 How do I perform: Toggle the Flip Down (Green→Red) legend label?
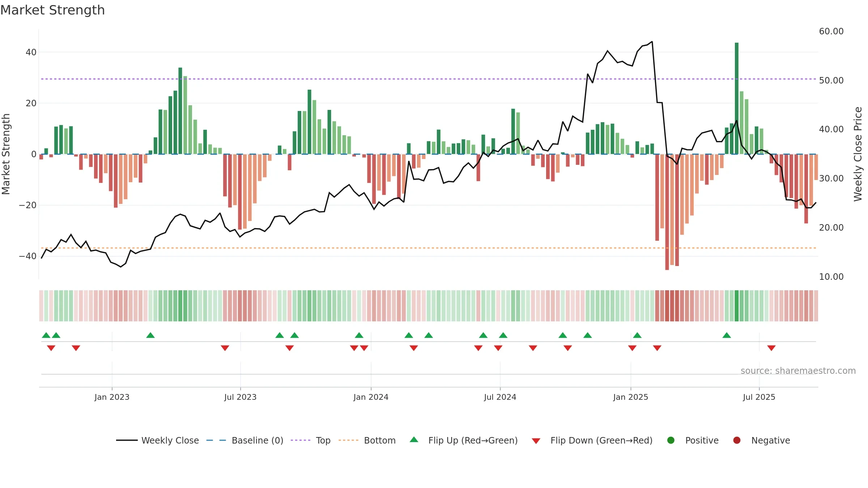[x=601, y=440]
